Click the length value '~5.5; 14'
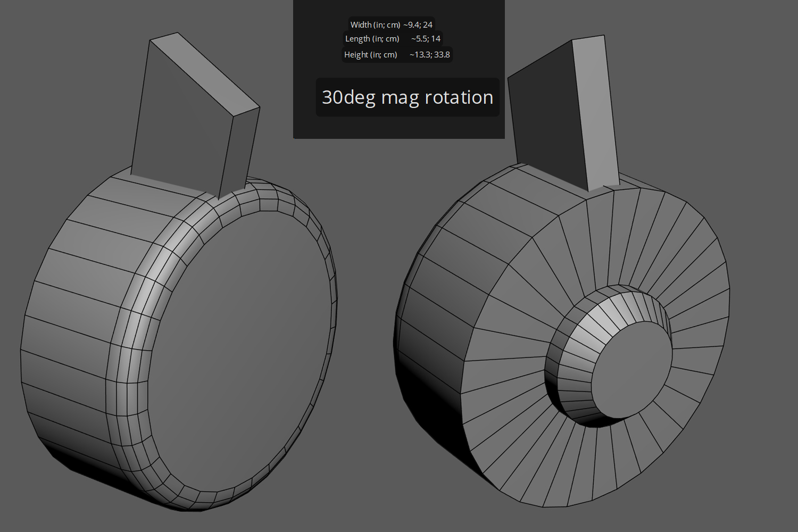 pyautogui.click(x=426, y=38)
